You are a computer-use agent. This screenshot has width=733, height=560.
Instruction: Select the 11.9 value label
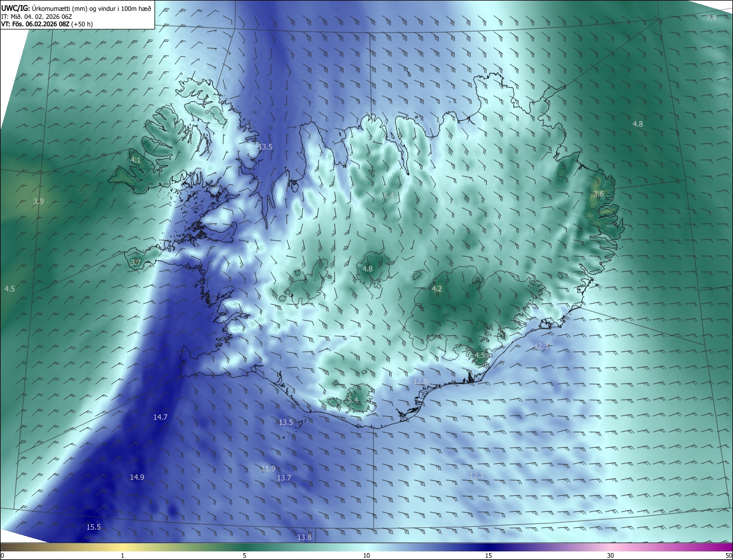click(268, 468)
